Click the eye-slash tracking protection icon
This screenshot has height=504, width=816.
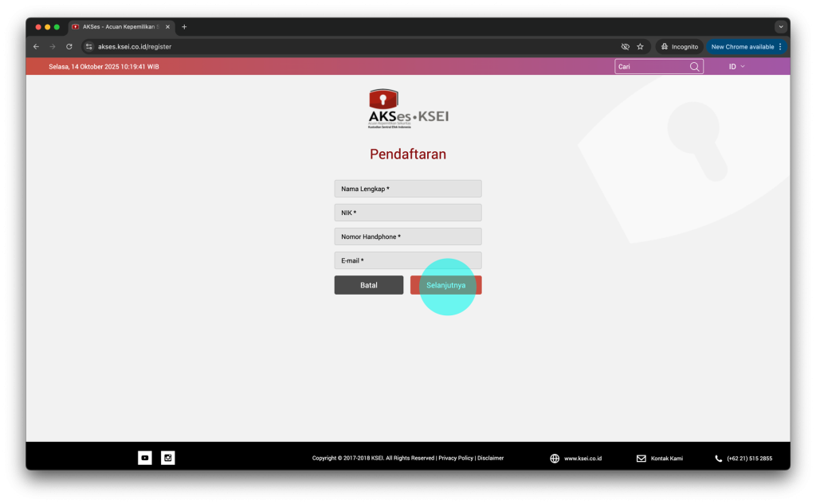625,47
